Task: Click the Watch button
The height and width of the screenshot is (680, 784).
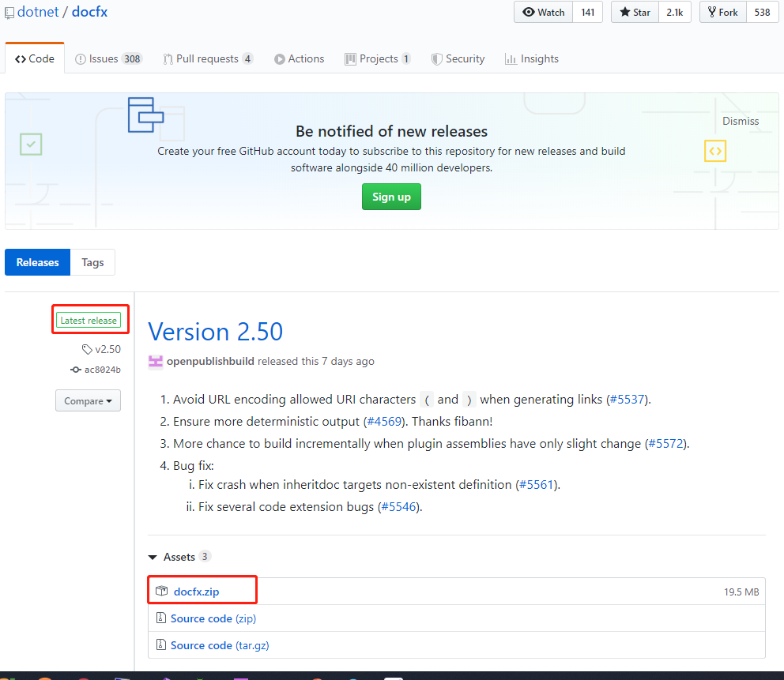Action: 544,12
